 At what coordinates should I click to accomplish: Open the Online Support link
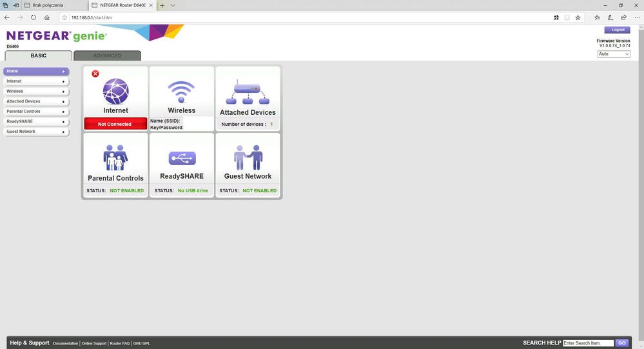(x=94, y=343)
